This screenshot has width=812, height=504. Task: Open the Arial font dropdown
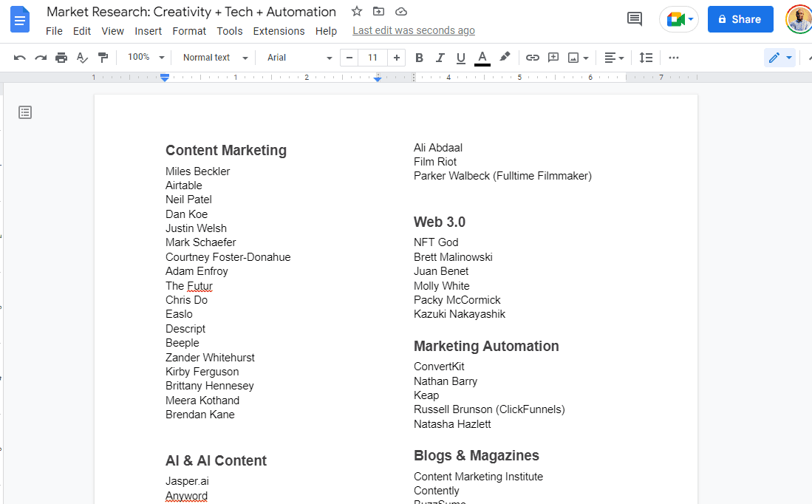click(299, 58)
